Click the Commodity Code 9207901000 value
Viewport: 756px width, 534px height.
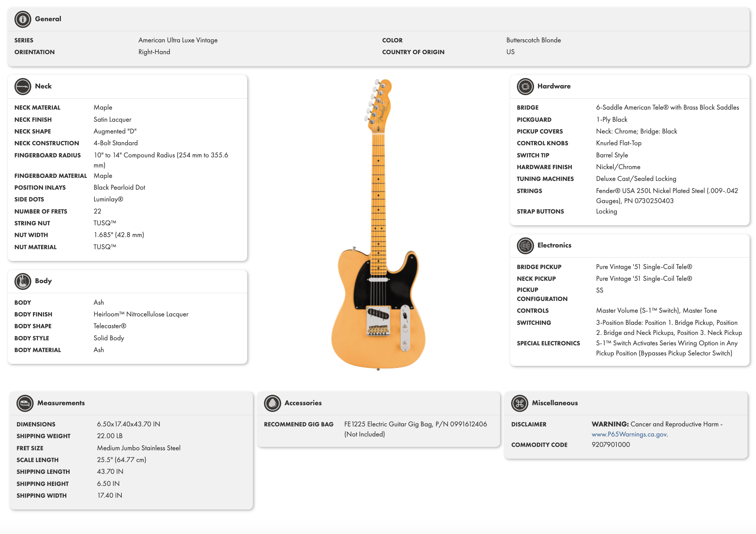coord(611,445)
